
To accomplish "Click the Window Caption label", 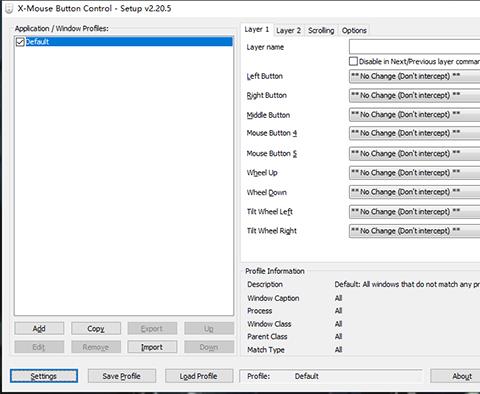I will click(x=273, y=298).
